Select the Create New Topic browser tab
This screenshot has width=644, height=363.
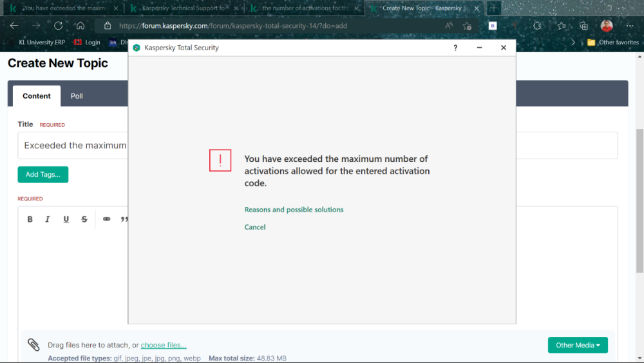pyautogui.click(x=424, y=8)
